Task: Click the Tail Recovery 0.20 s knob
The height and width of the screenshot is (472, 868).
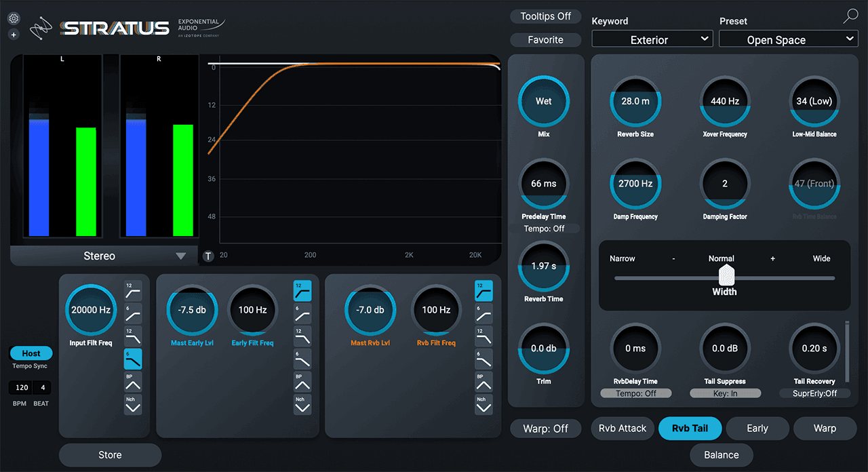Action: pos(814,349)
